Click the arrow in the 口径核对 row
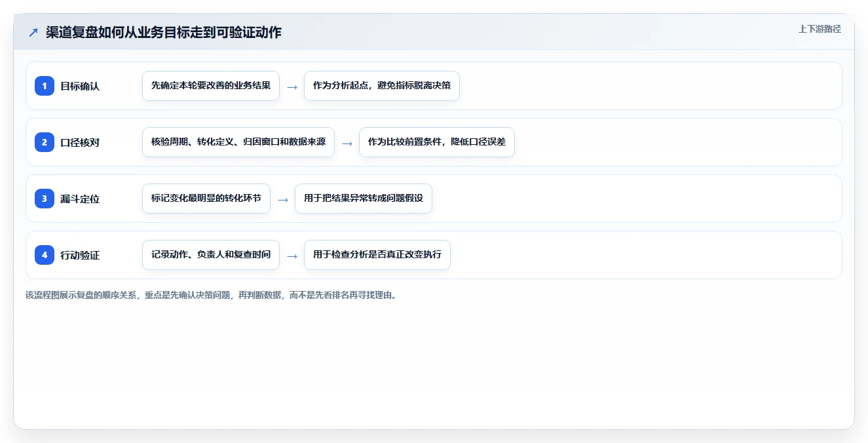The width and height of the screenshot is (868, 443). tap(347, 143)
